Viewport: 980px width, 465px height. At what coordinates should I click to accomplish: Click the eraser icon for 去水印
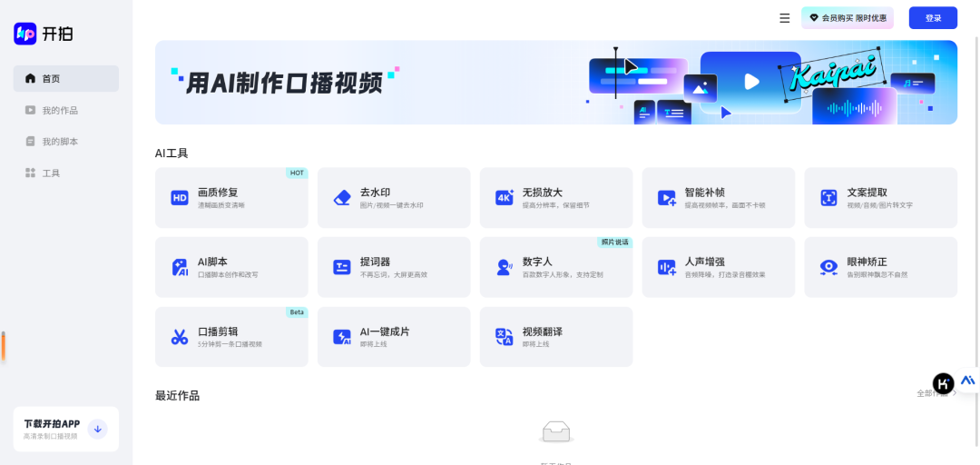tap(342, 198)
